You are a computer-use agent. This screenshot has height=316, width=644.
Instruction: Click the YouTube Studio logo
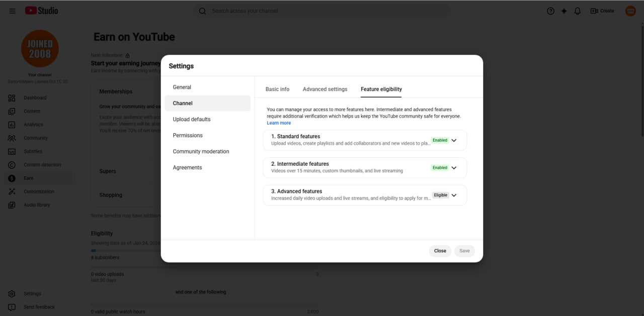41,11
